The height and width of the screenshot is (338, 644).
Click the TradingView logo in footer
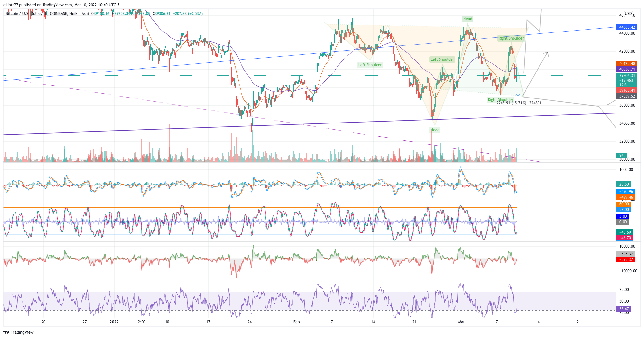19,332
